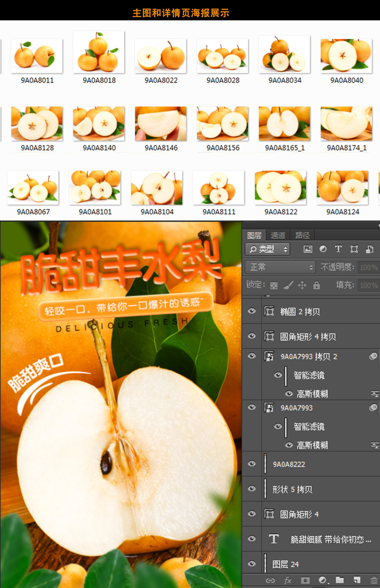Hide the 9A0A8222 layer
The image size is (380, 588).
(x=252, y=464)
